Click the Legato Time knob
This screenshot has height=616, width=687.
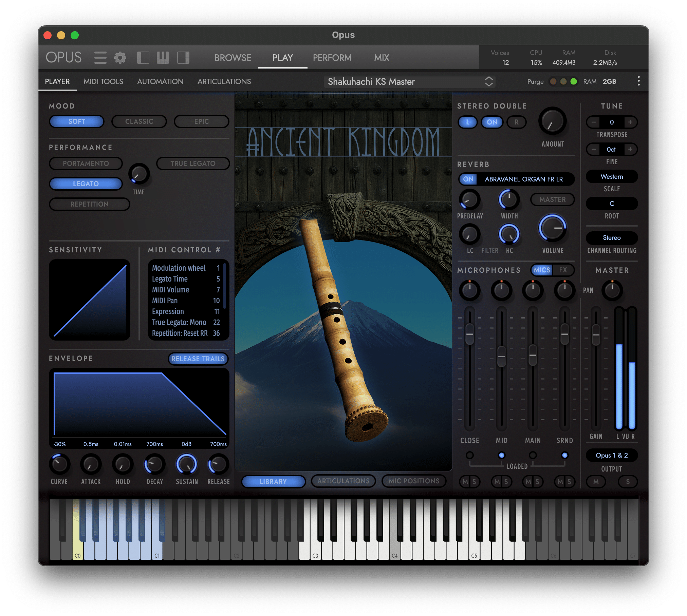(x=139, y=174)
